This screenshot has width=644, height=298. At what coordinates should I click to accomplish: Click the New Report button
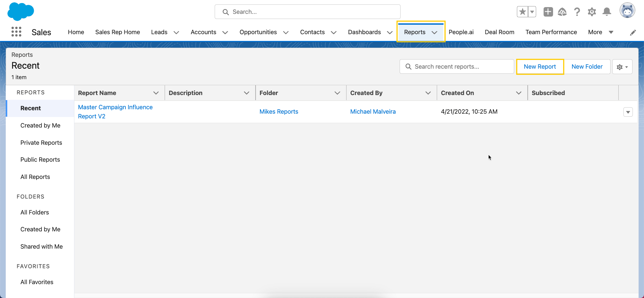[x=540, y=67]
